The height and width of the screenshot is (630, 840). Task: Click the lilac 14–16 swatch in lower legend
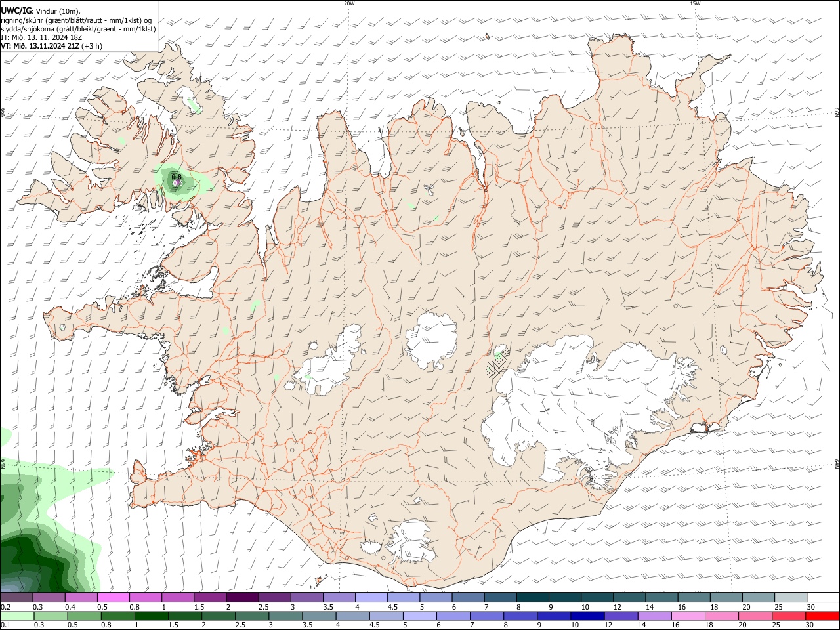click(655, 616)
